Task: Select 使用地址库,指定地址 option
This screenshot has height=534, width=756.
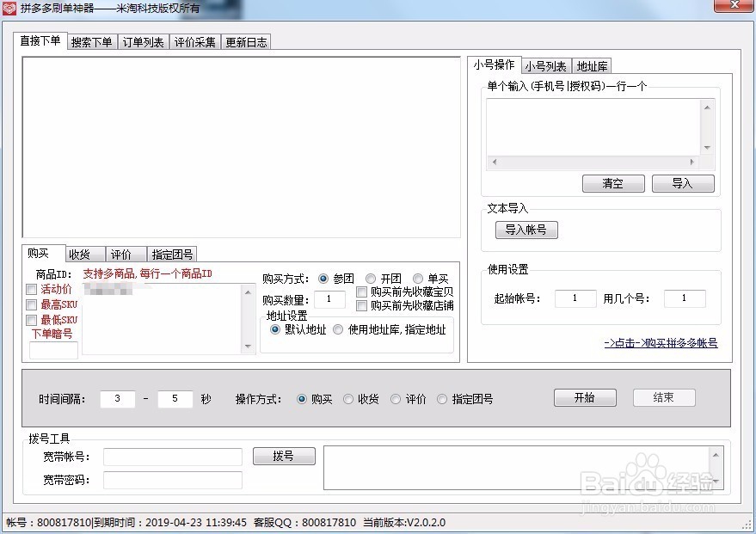Action: coord(338,330)
